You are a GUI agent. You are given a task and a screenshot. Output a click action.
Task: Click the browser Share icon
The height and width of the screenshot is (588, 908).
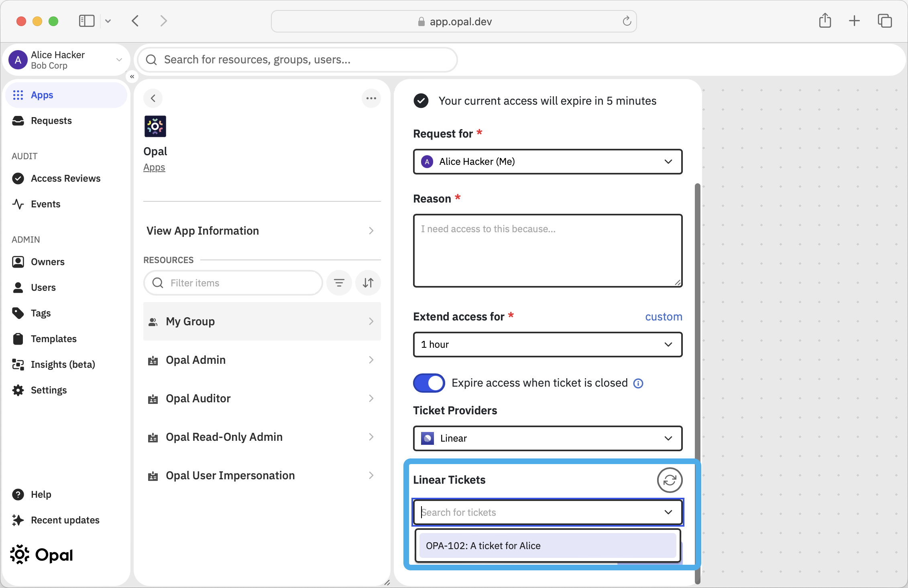click(825, 20)
